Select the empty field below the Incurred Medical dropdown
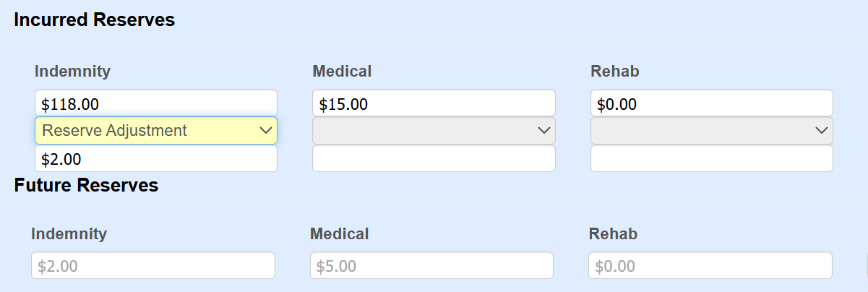 click(434, 159)
